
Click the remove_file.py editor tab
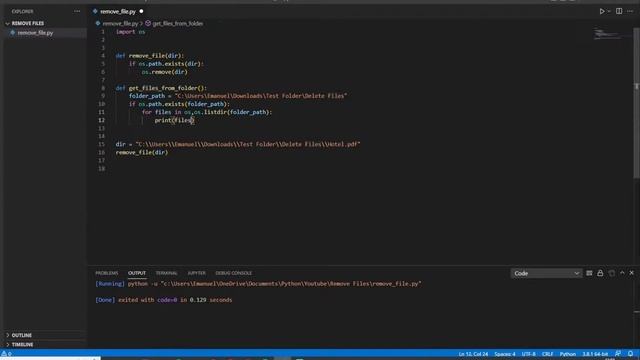pos(118,11)
